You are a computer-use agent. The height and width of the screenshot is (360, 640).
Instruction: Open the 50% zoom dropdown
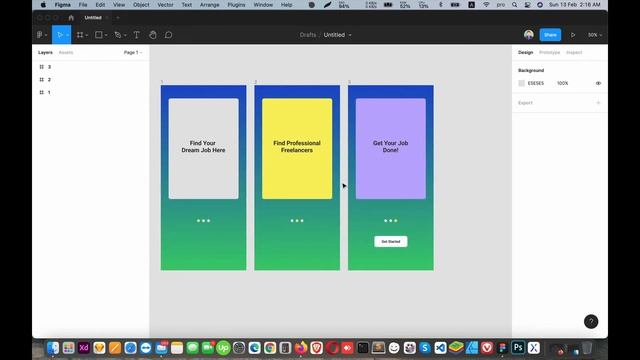595,35
